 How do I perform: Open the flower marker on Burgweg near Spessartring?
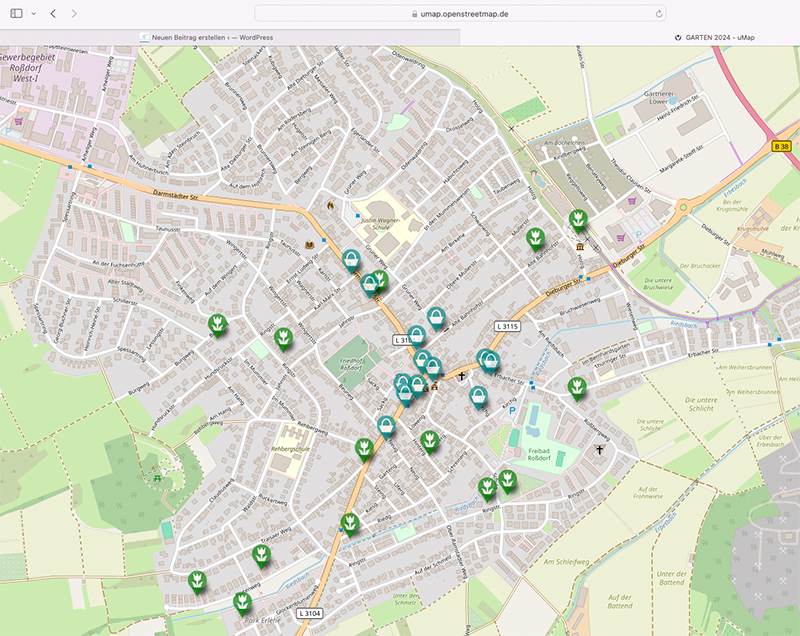217,325
